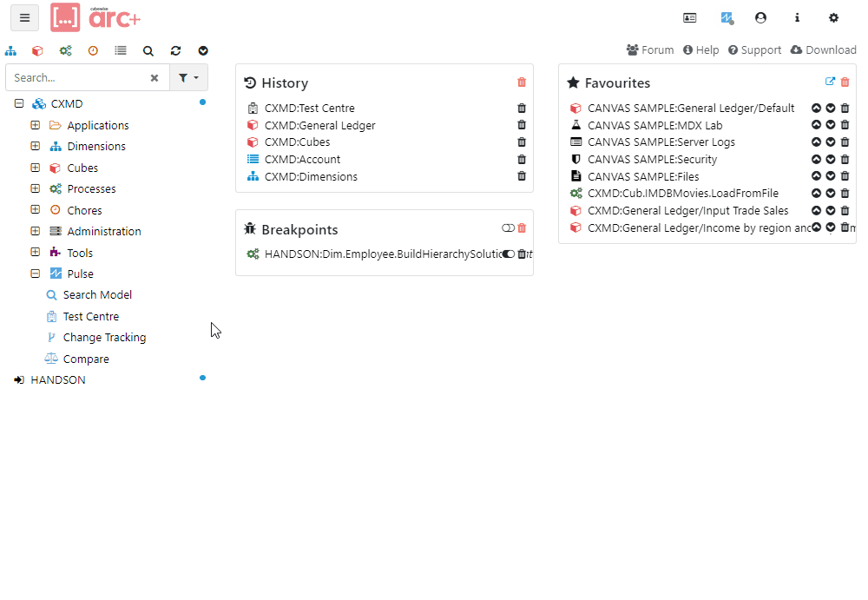Screen dimensions: 868x600
Task: Open the Pulse icon in top bar
Action: [727, 17]
